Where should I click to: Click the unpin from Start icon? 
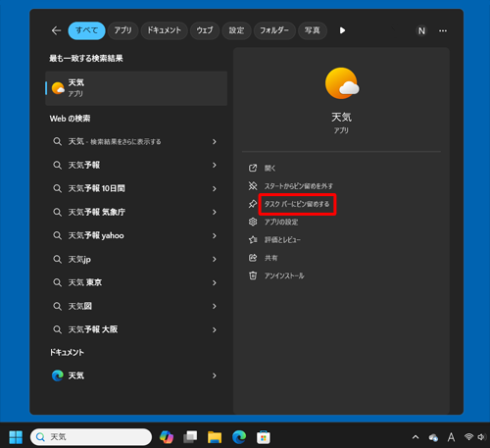coord(253,186)
